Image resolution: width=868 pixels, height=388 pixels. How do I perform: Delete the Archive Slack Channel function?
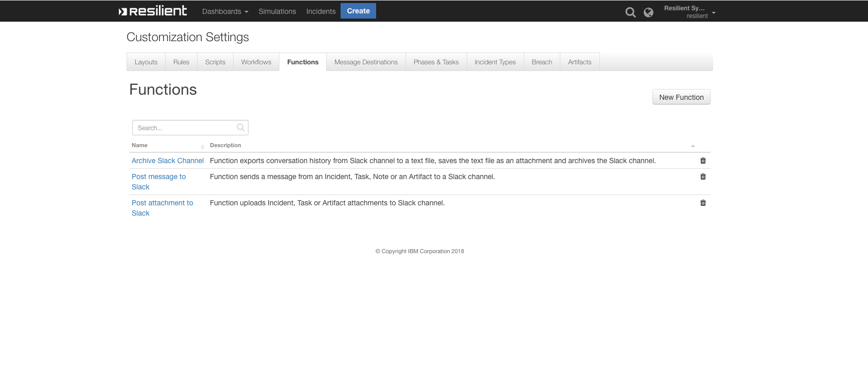click(x=703, y=161)
